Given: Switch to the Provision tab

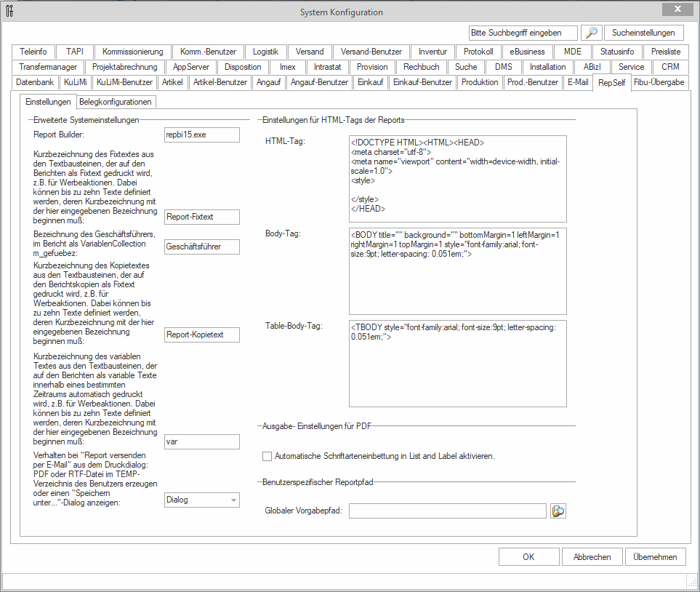Looking at the screenshot, I should 372,67.
